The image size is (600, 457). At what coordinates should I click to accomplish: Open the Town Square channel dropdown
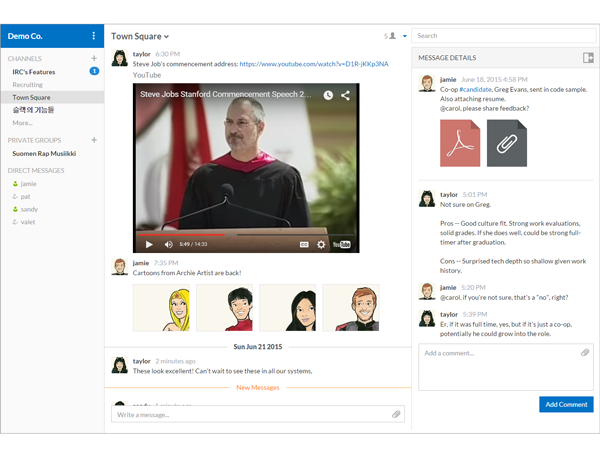pos(140,36)
